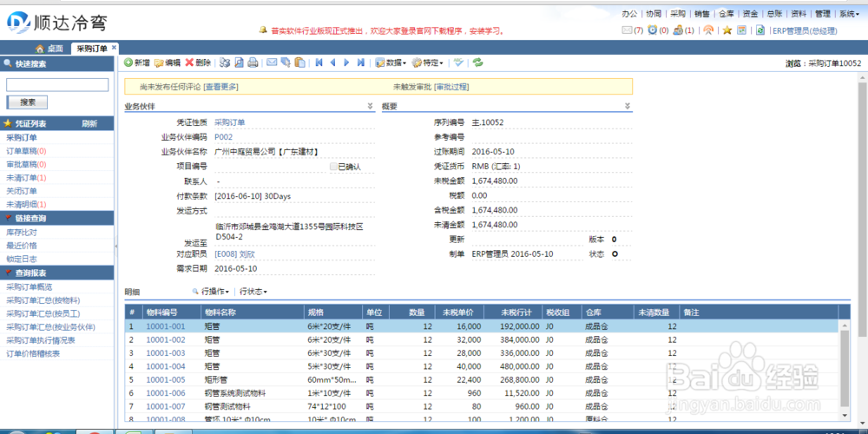Image resolution: width=868 pixels, height=434 pixels.
Task: Click the printer icon in toolbar
Action: [x=253, y=62]
